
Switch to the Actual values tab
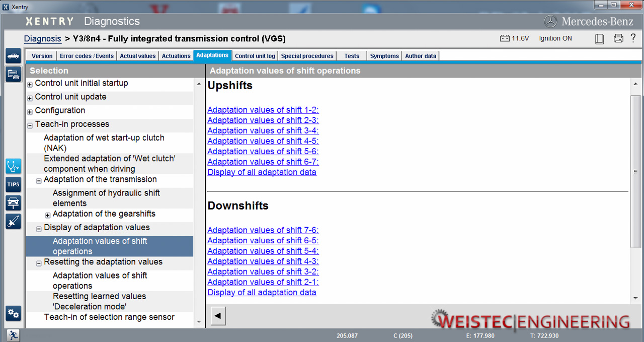tap(138, 56)
